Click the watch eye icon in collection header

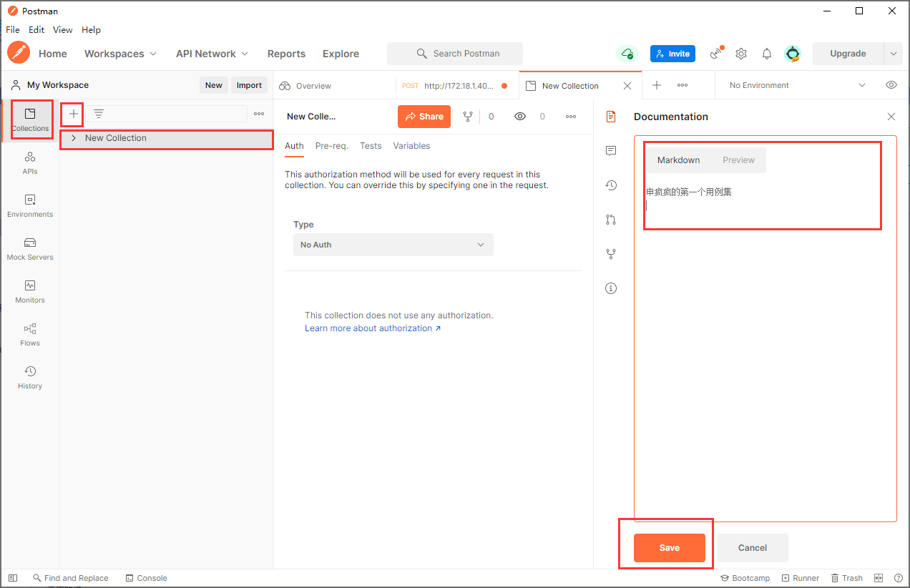(520, 117)
